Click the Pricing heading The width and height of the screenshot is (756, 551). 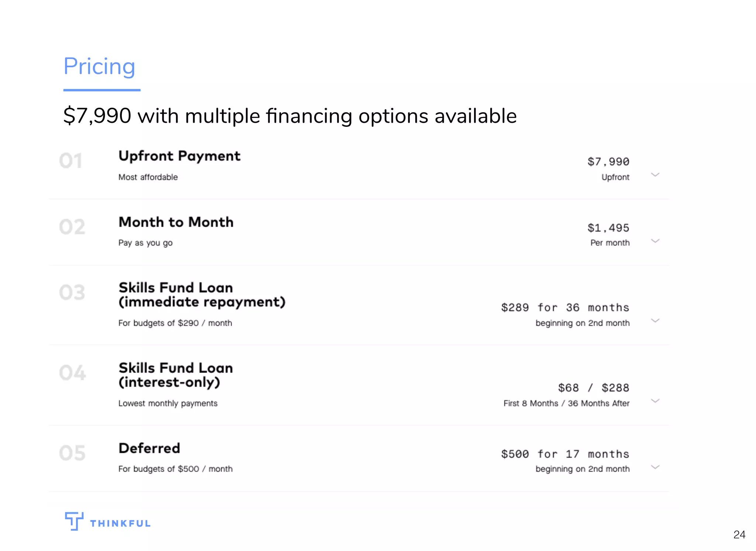pyautogui.click(x=99, y=66)
